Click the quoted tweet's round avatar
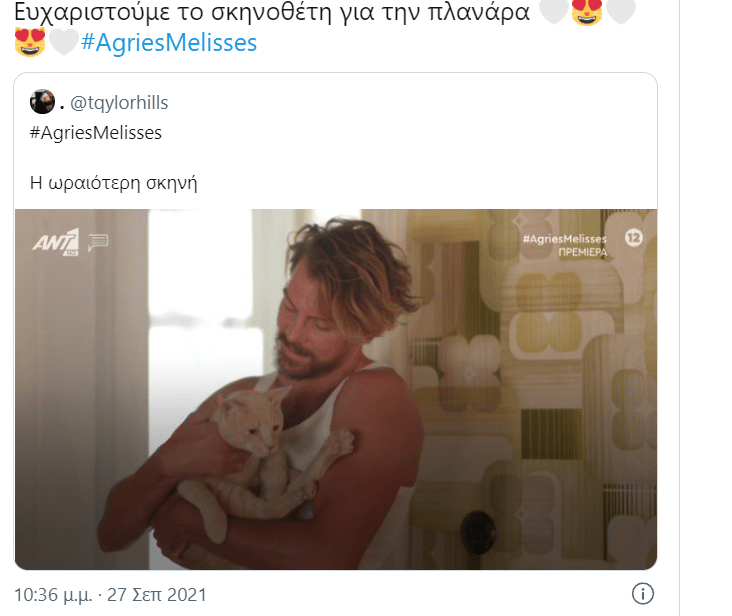 tap(42, 102)
